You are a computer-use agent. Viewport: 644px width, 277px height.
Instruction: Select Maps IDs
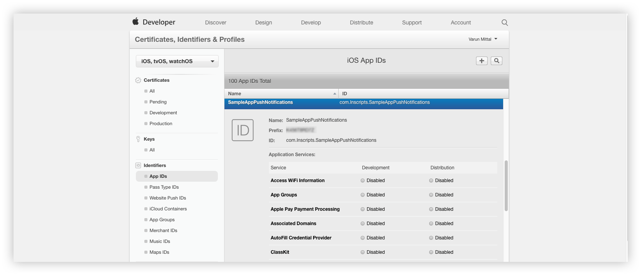coord(159,252)
